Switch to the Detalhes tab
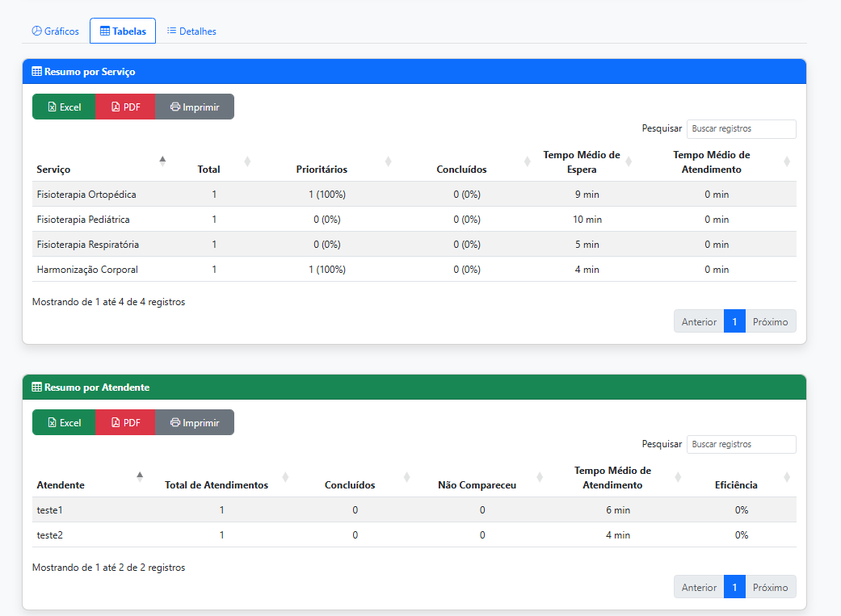The width and height of the screenshot is (841, 616). [191, 31]
